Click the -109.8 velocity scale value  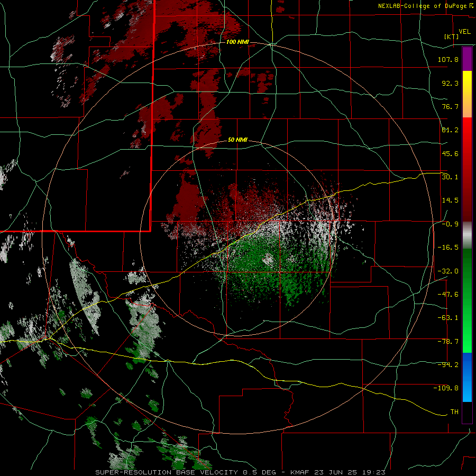tap(446, 388)
